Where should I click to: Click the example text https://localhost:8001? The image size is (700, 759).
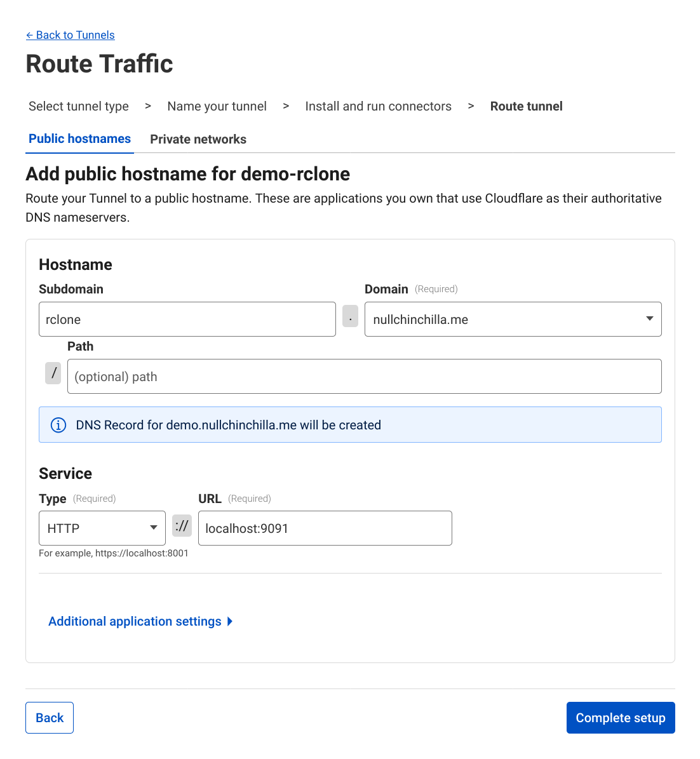142,553
